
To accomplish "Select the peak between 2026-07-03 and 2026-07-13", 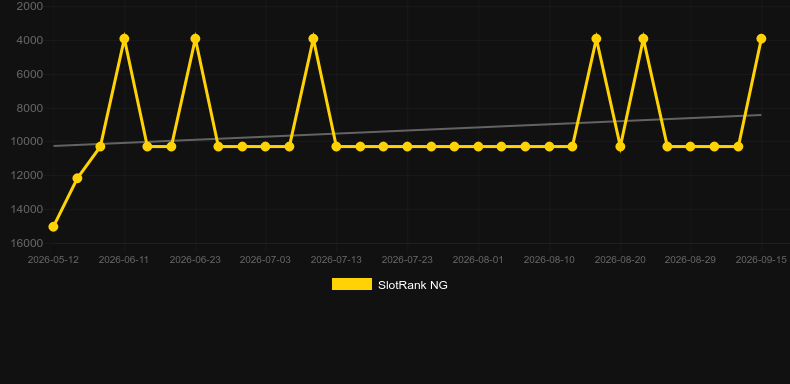I will [x=313, y=39].
